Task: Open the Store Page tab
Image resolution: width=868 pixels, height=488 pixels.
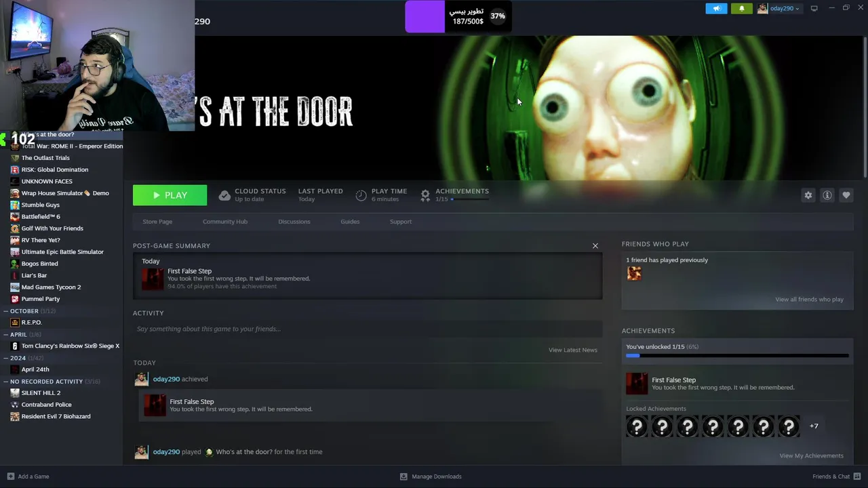Action: pyautogui.click(x=157, y=222)
